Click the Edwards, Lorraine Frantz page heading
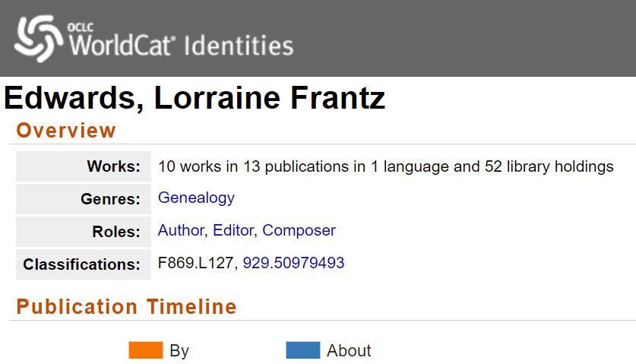This screenshot has width=636, height=364. coord(195,98)
